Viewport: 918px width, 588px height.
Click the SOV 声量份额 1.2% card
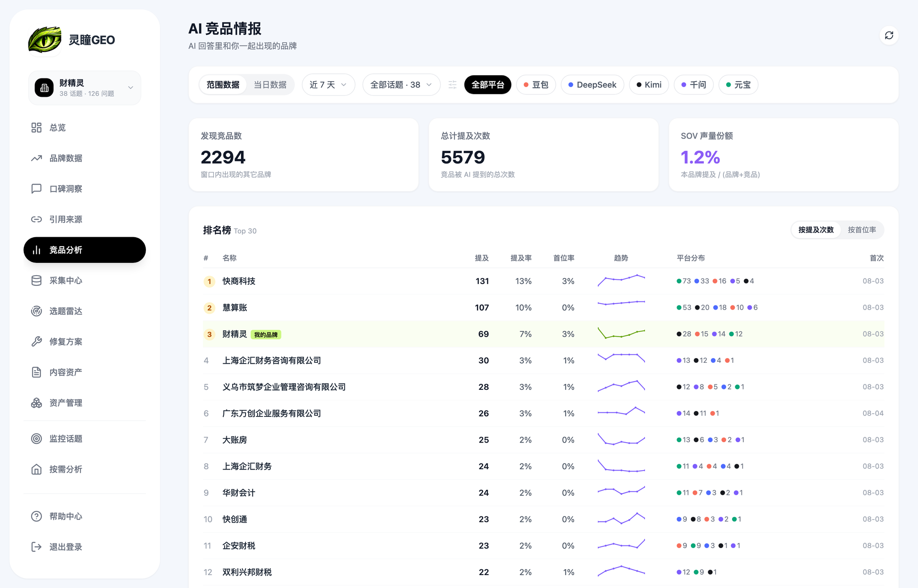click(784, 155)
